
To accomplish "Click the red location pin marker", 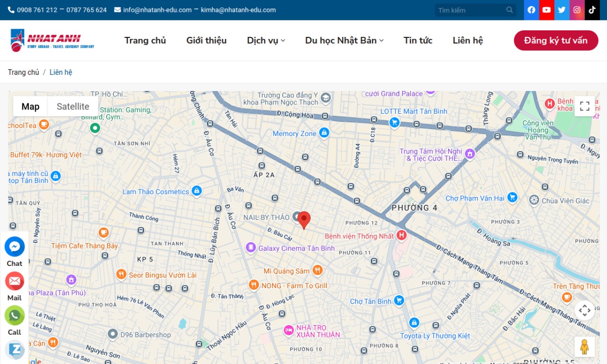I will (304, 220).
